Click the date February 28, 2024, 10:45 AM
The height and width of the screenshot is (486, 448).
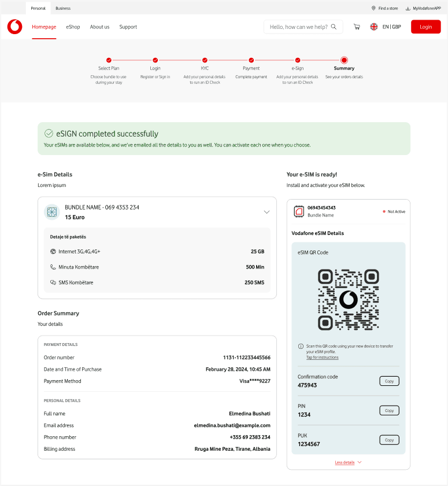click(x=238, y=369)
